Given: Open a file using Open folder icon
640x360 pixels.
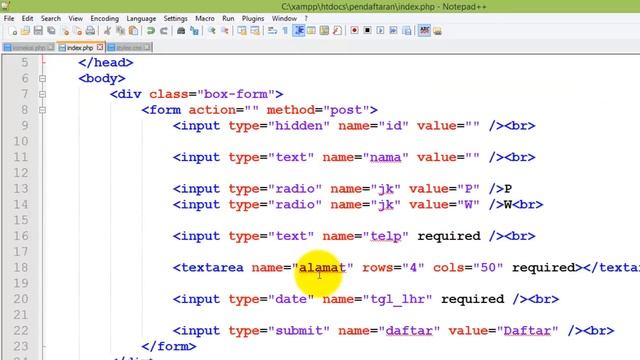Looking at the screenshot, I should pyautogui.click(x=25, y=31).
